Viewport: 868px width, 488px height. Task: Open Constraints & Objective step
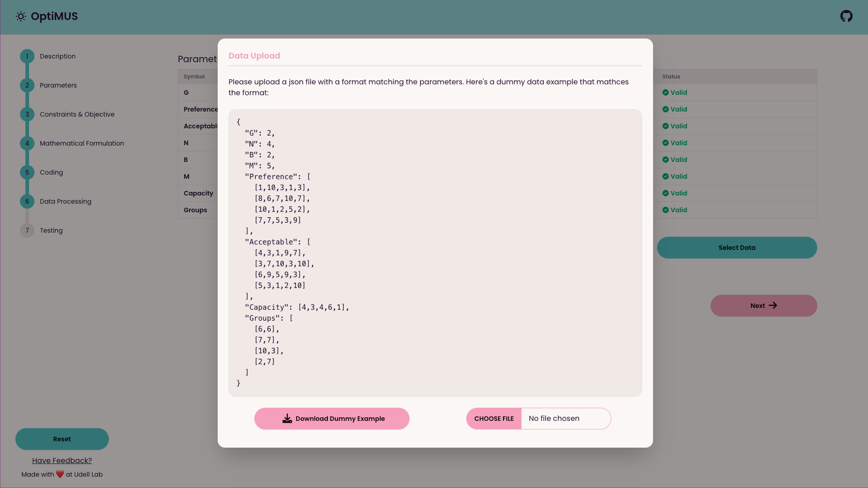click(x=77, y=114)
